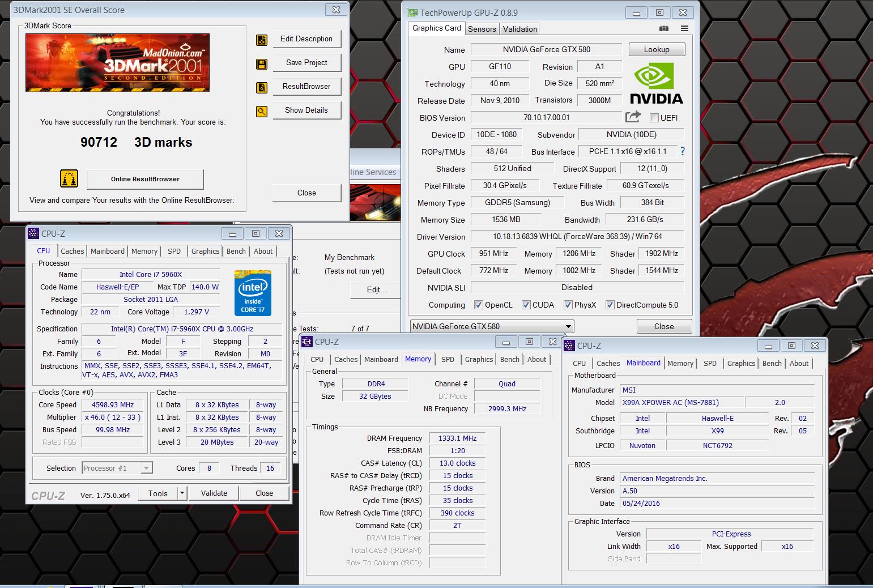Open the NVIDIA GeForce GTX 580 GPU dropdown
Screen dimensions: 873x588
492,326
